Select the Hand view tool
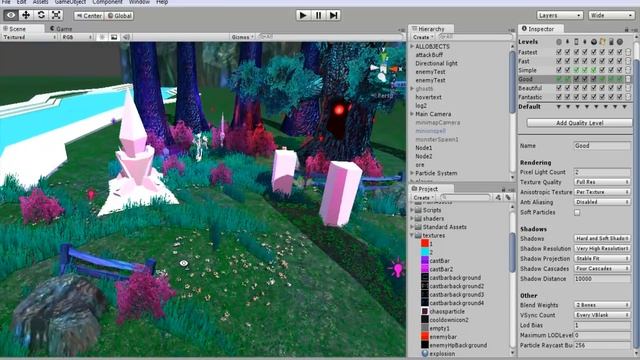Image resolution: width=640 pixels, height=360 pixels. (x=11, y=16)
